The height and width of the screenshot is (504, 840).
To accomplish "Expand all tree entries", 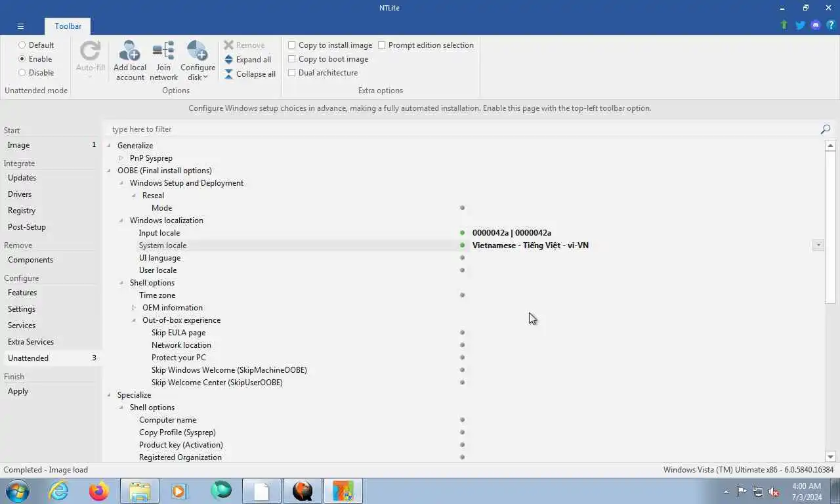I will click(x=247, y=60).
